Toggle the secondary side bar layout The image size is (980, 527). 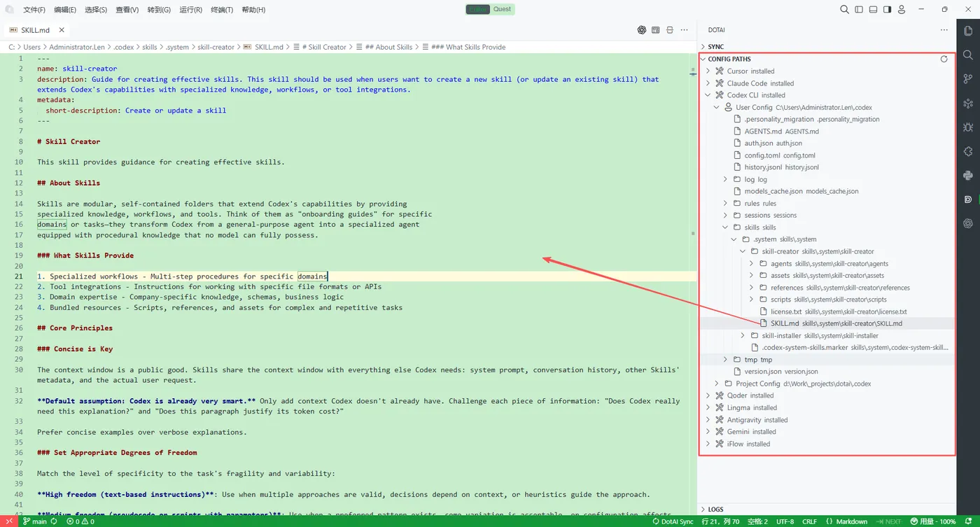tap(887, 9)
